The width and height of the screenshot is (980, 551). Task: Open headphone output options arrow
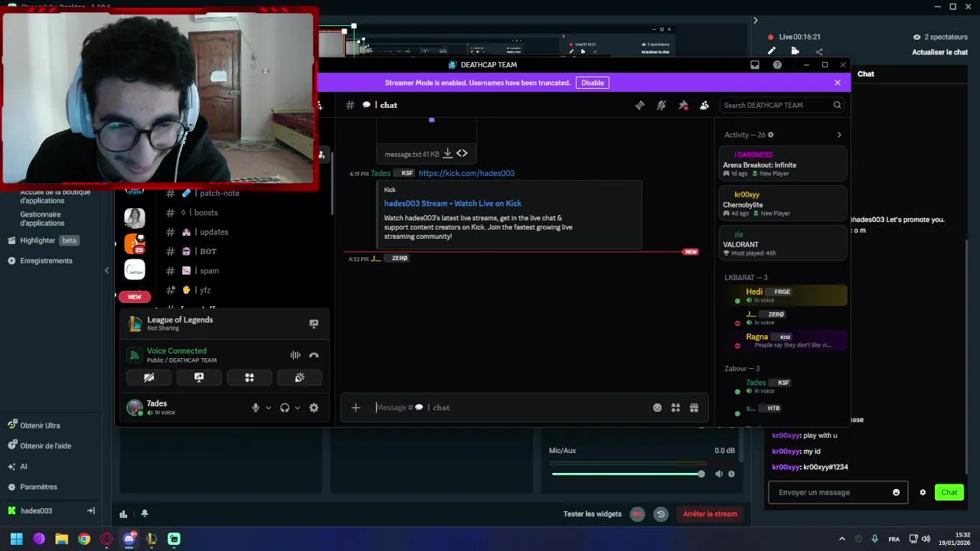[x=297, y=408]
